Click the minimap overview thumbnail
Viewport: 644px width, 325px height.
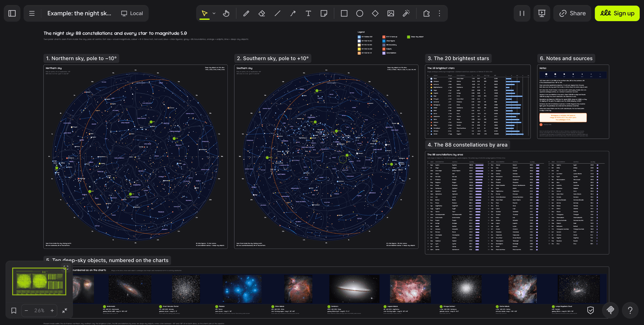pyautogui.click(x=39, y=281)
